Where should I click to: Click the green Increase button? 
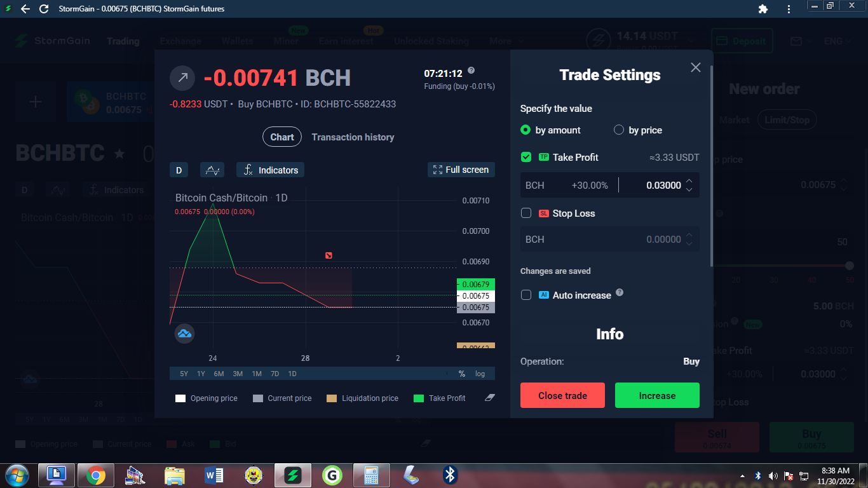(x=657, y=395)
